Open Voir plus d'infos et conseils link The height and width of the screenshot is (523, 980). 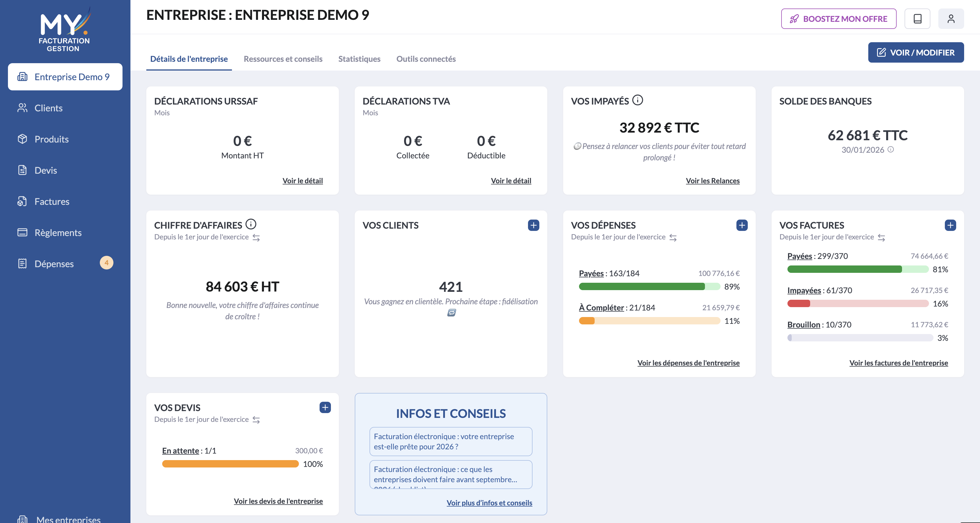[x=489, y=503]
